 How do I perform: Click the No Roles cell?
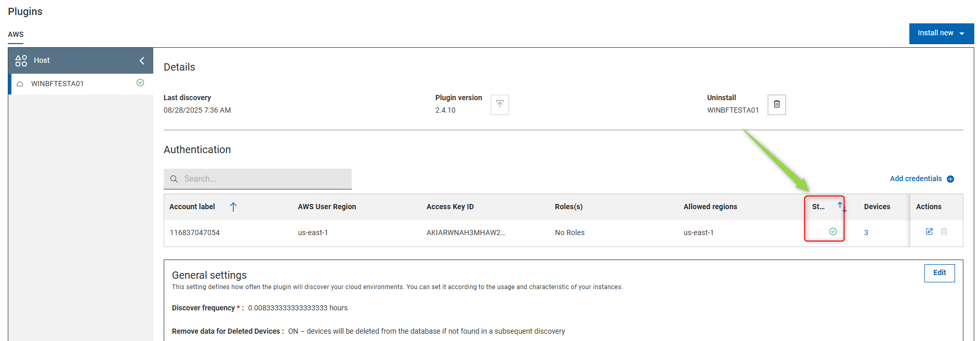(x=570, y=233)
